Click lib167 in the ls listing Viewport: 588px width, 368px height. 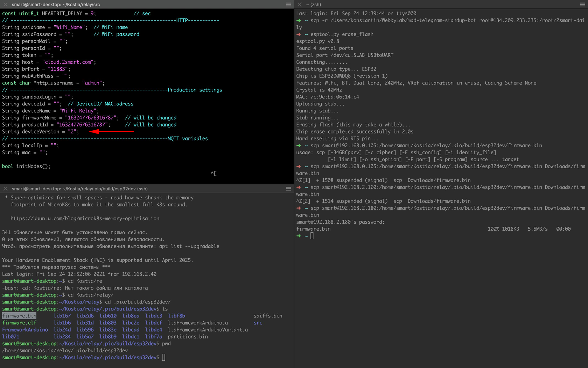pos(62,316)
